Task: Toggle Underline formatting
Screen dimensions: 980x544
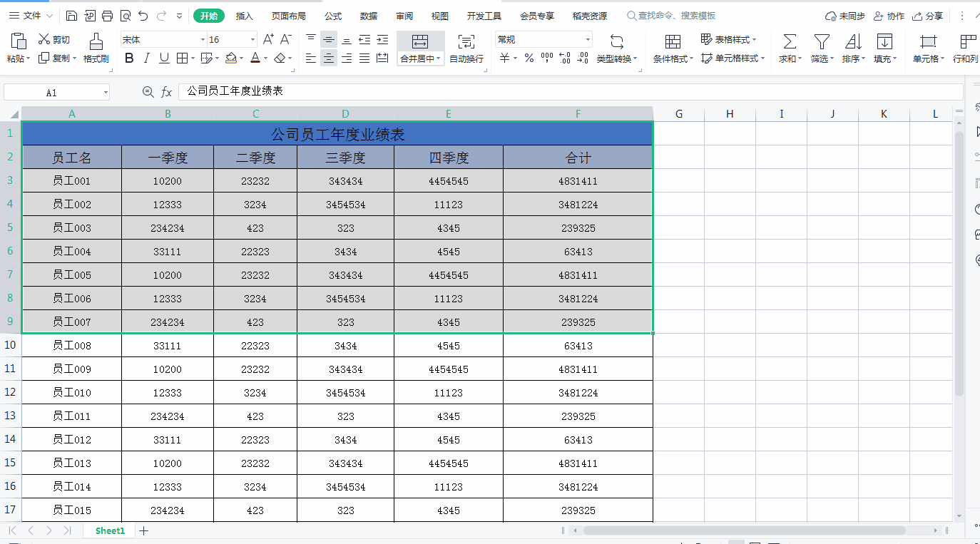Action: 164,58
